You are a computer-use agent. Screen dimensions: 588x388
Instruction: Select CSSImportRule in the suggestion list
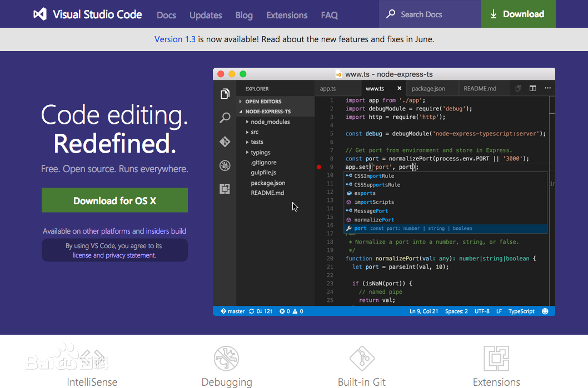(x=446, y=175)
